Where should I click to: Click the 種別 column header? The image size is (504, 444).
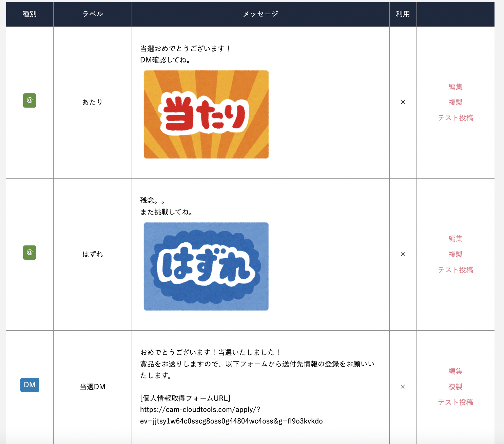[x=30, y=14]
